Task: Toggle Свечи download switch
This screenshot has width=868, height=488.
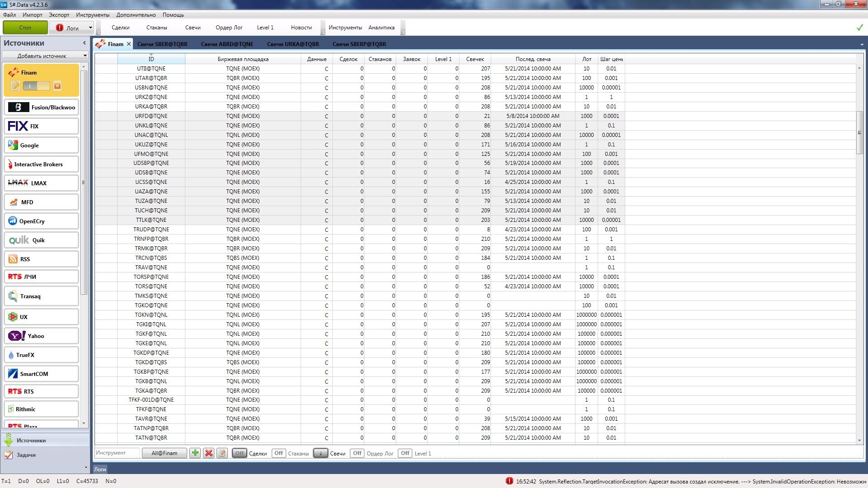Action: tap(321, 453)
